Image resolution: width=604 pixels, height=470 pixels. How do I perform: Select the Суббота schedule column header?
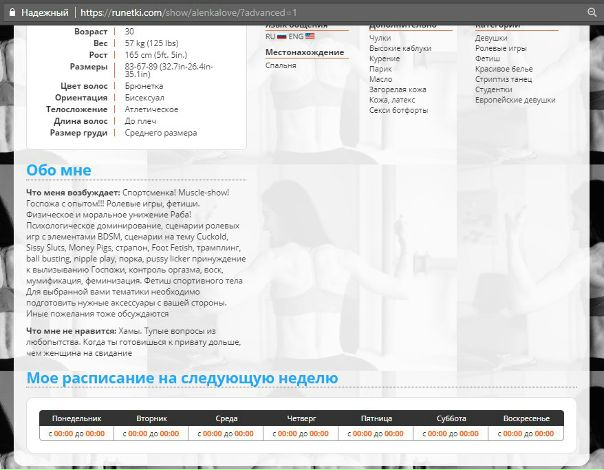451,418
